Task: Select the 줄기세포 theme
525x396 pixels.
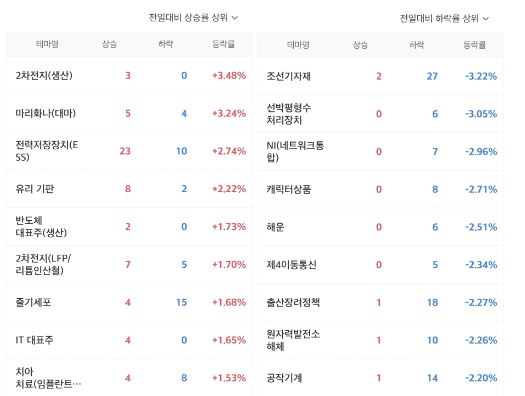Action: click(x=33, y=302)
